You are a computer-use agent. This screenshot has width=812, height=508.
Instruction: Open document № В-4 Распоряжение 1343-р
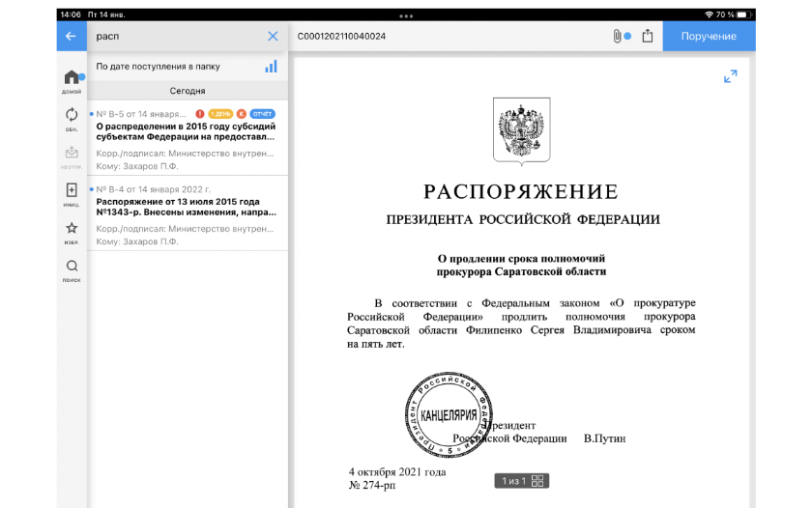pyautogui.click(x=187, y=212)
